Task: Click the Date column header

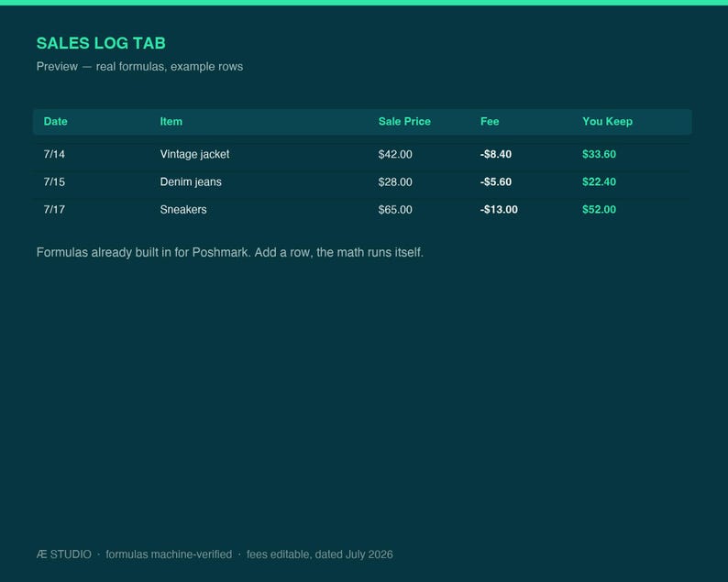Action: 55,122
